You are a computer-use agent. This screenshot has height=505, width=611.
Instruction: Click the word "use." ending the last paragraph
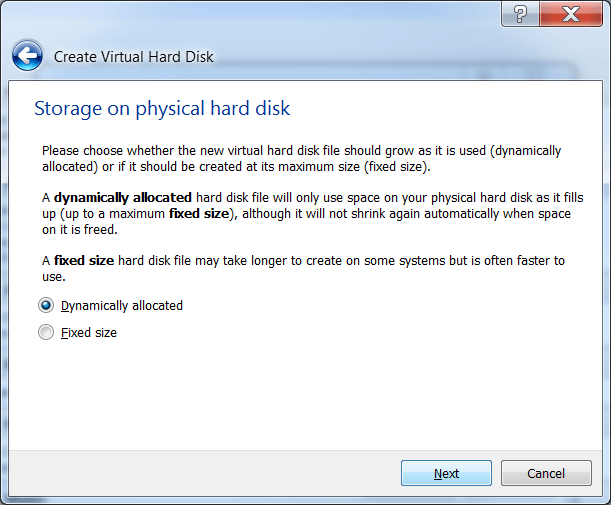point(54,277)
